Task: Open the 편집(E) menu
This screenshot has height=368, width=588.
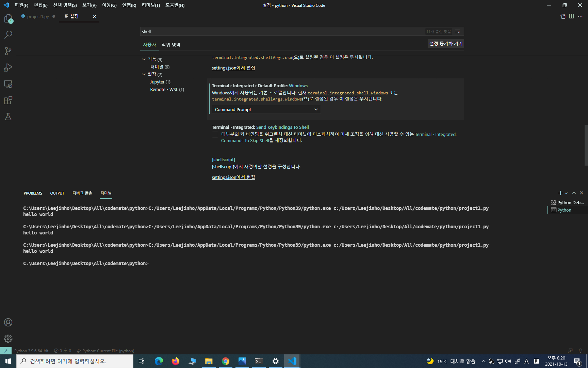Action: coord(40,5)
